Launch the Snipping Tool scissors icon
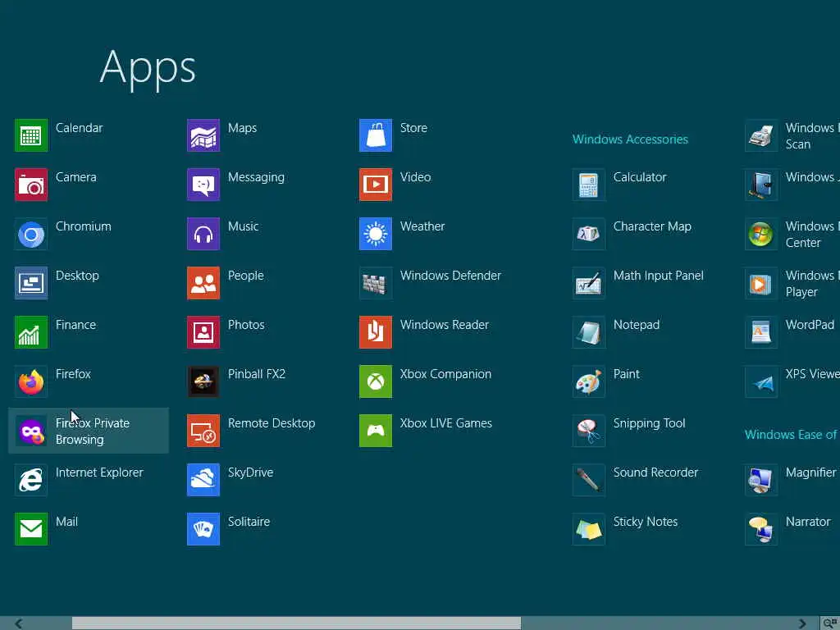840x630 pixels. point(589,431)
